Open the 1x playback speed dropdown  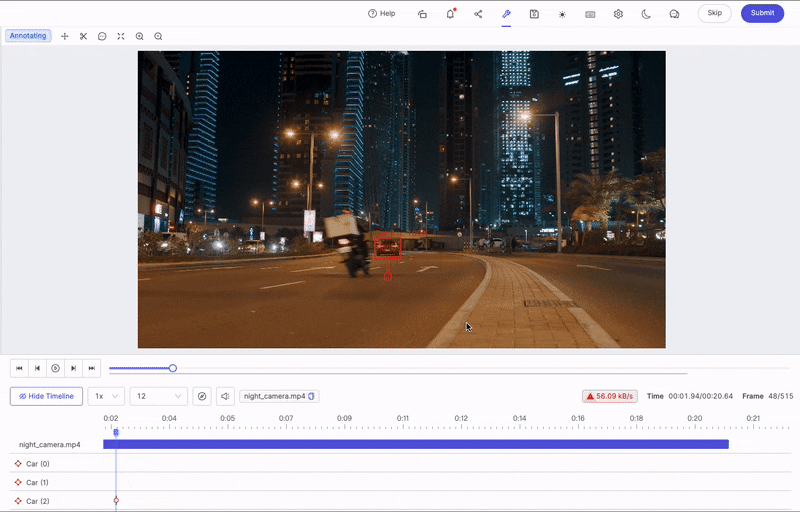[x=106, y=396]
